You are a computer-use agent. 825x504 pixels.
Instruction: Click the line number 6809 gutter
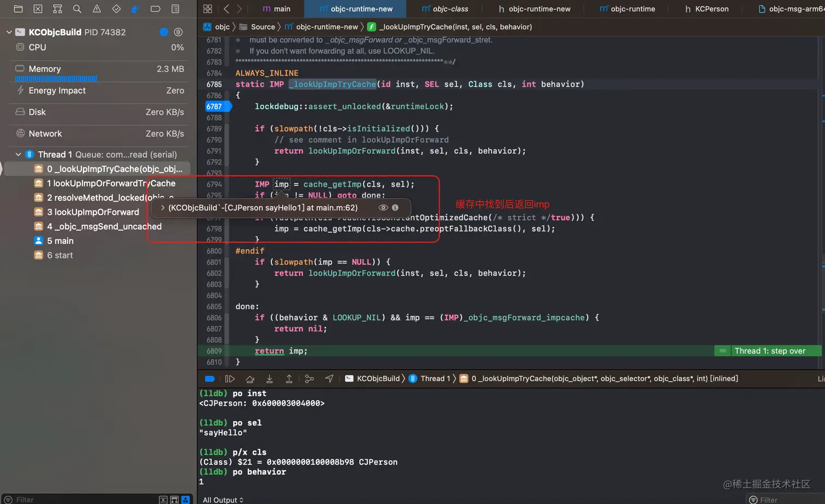214,351
